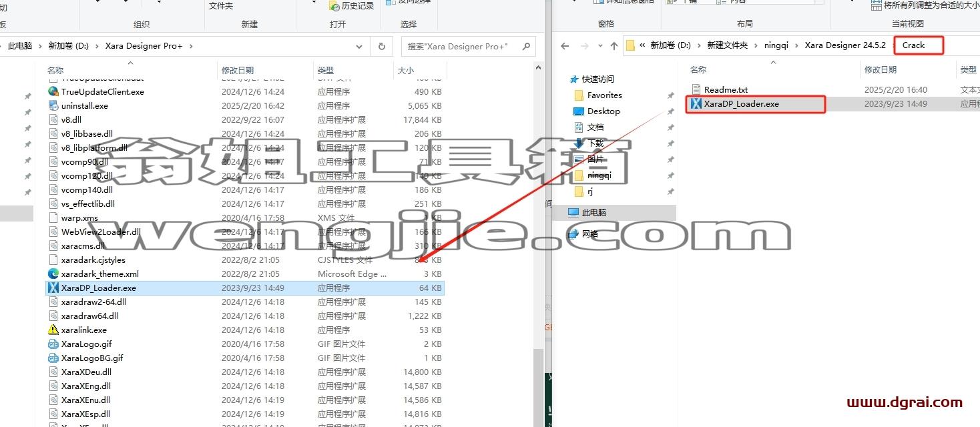
Task: Expand the chevron after 此电脑 in the left address bar
Action: coord(39,46)
